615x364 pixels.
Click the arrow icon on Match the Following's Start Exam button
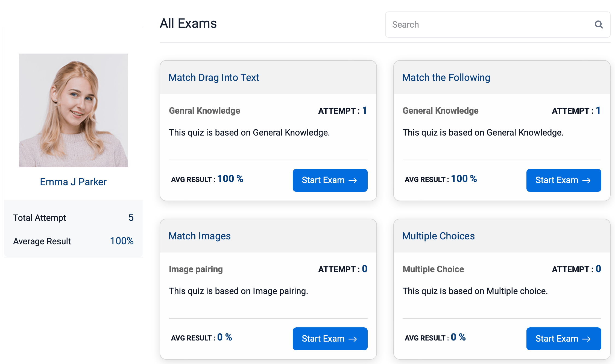click(587, 180)
